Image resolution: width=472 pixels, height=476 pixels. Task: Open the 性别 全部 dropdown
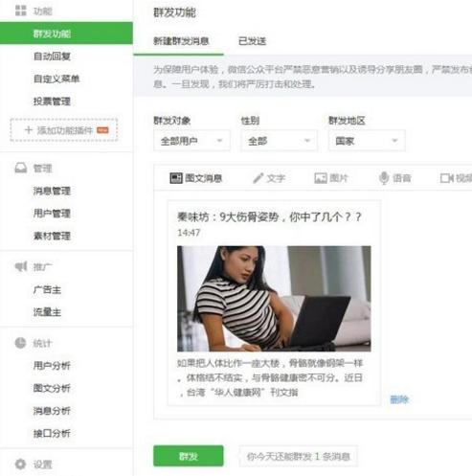pyautogui.click(x=280, y=141)
